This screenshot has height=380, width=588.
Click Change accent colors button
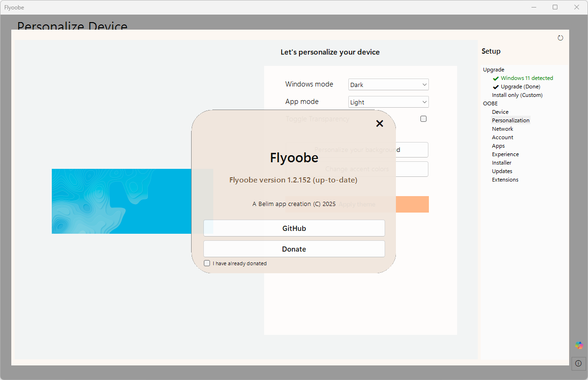pyautogui.click(x=357, y=169)
